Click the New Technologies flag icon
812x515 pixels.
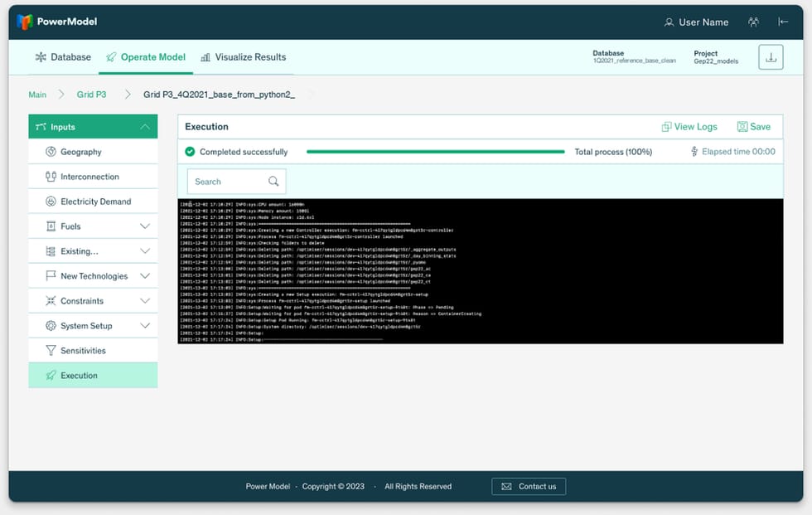[51, 275]
